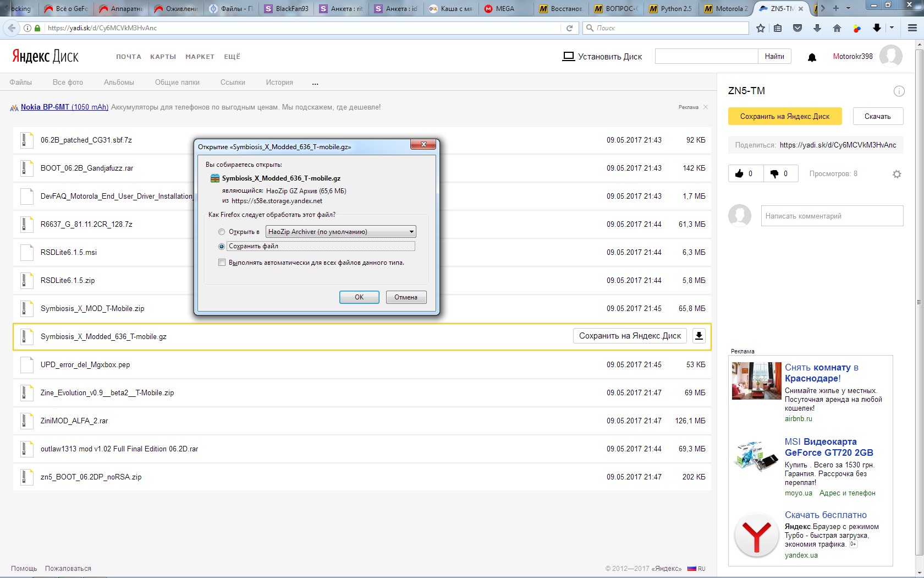Open ЕЩЁ menu
The height and width of the screenshot is (578, 924).
pyautogui.click(x=232, y=57)
